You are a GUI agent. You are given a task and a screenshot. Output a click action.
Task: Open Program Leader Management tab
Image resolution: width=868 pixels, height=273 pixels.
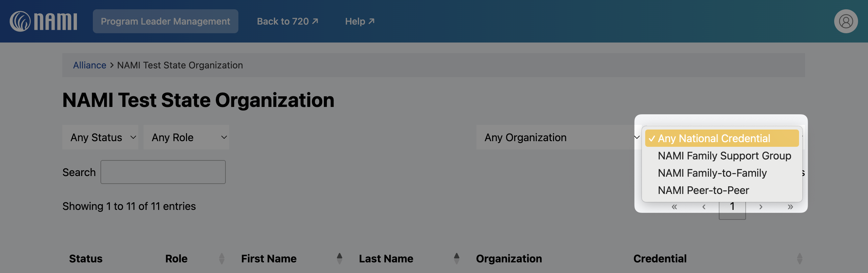[x=165, y=21]
